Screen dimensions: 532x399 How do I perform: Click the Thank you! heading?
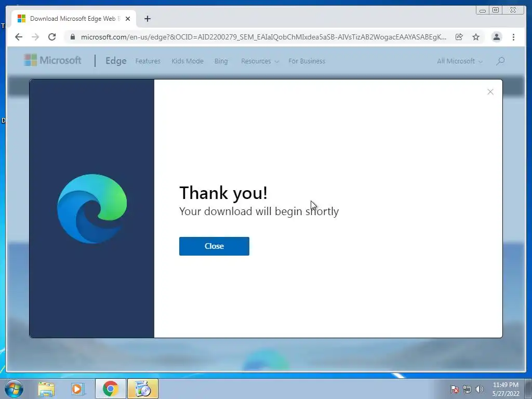click(223, 193)
